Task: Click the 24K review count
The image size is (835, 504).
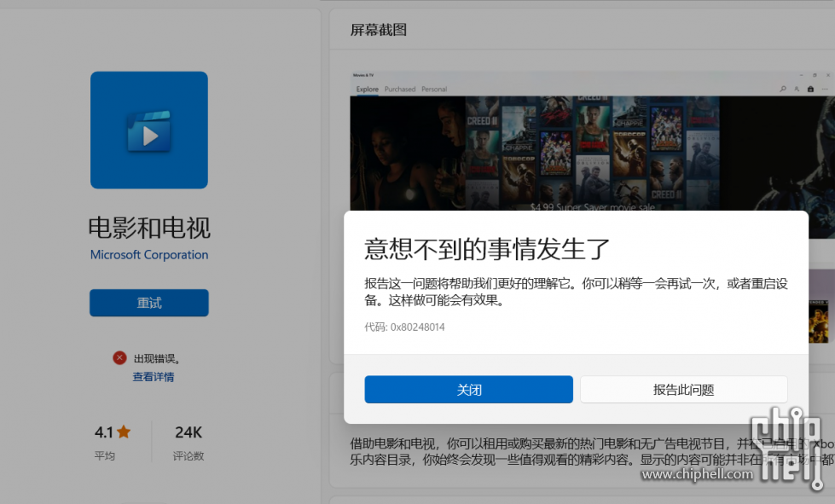Action: 188,432
